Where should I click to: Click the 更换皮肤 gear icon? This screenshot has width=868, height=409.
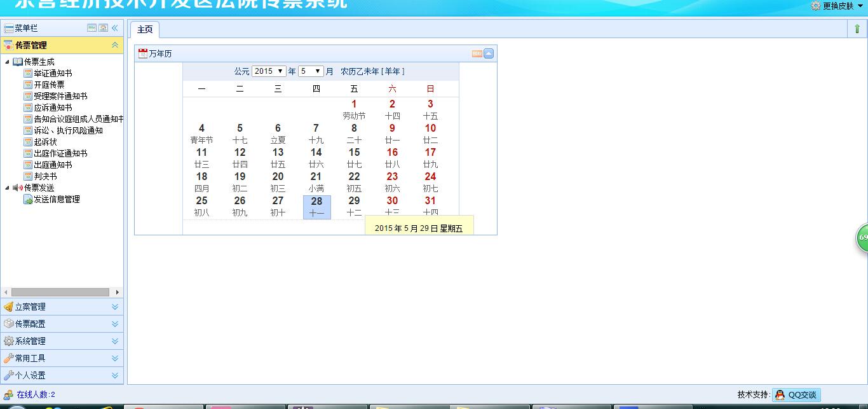815,6
